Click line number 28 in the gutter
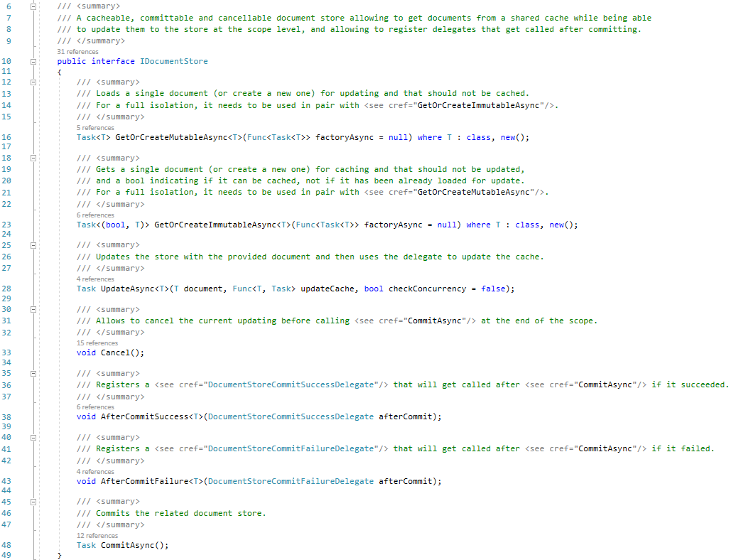This screenshot has width=736, height=560. (x=6, y=289)
